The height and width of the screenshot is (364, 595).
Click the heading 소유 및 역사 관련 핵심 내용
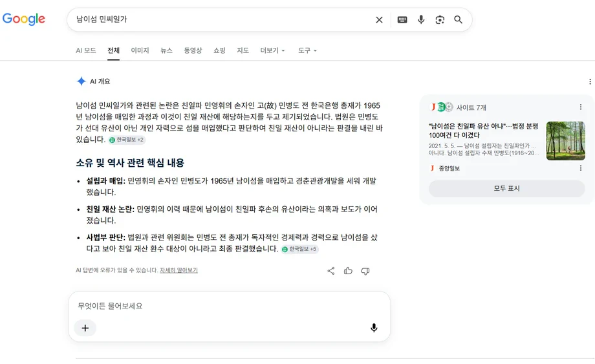pyautogui.click(x=130, y=163)
